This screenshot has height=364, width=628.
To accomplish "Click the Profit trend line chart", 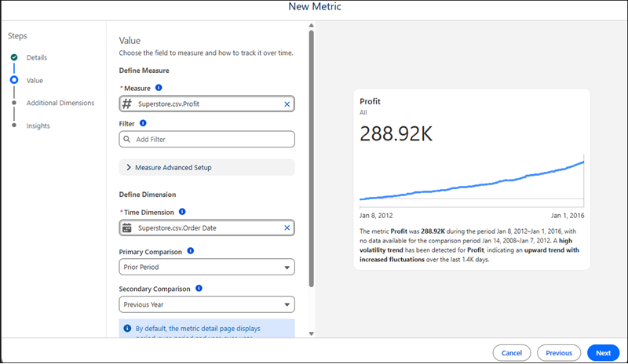I will pyautogui.click(x=472, y=180).
